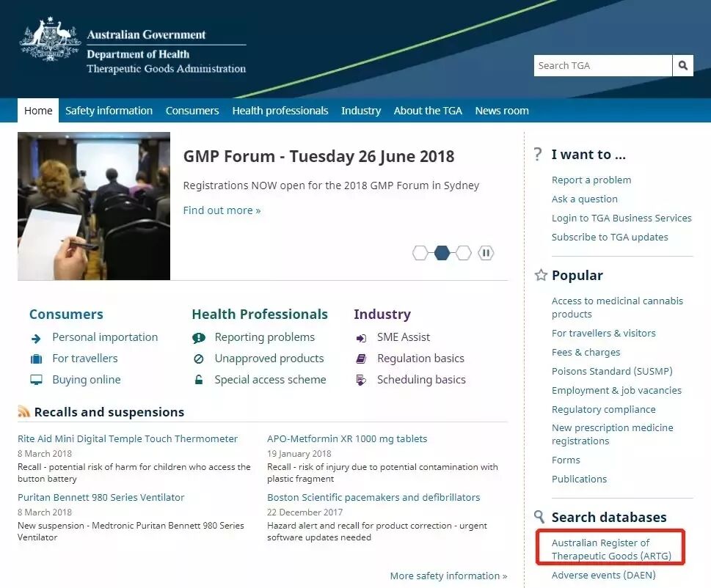This screenshot has width=711, height=588.
Task: Open the For travellers link
Action: (x=85, y=359)
